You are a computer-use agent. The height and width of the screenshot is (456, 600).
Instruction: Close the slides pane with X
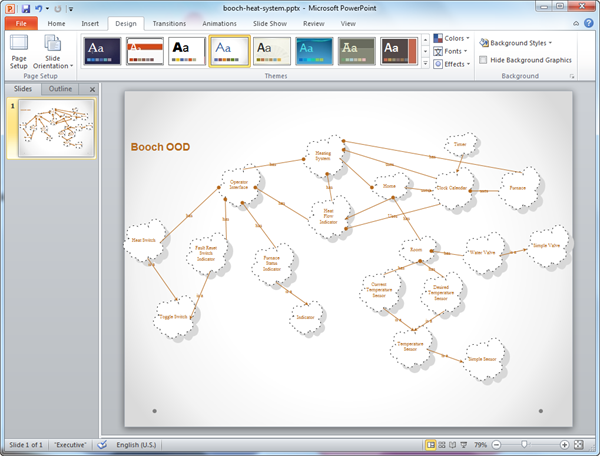(x=92, y=90)
